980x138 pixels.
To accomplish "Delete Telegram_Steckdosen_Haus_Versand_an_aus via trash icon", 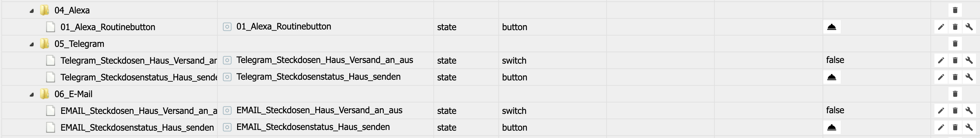I will [955, 60].
